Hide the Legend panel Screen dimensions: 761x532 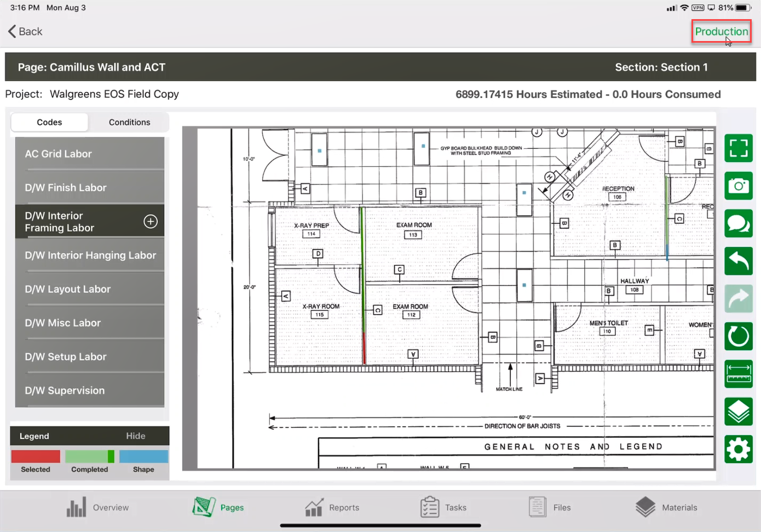click(135, 436)
